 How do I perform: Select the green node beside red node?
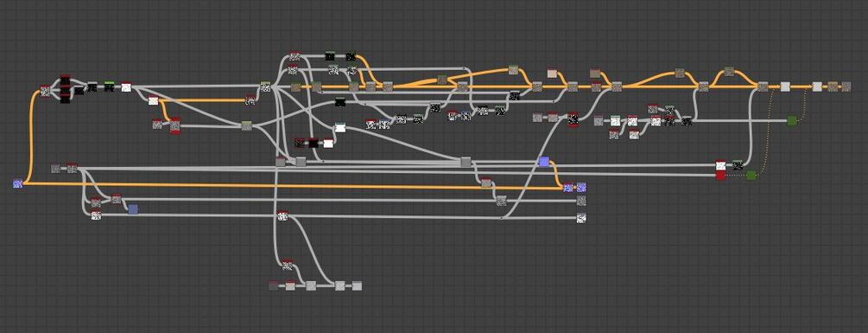point(751,175)
